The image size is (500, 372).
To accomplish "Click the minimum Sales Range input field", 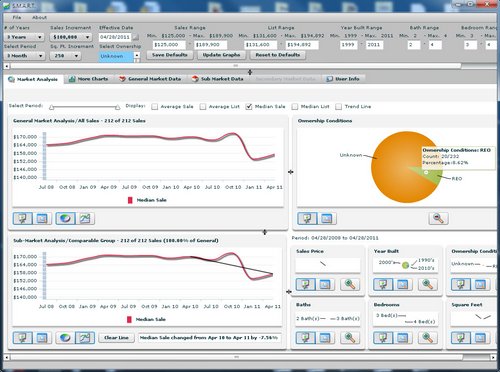I will 169,45.
